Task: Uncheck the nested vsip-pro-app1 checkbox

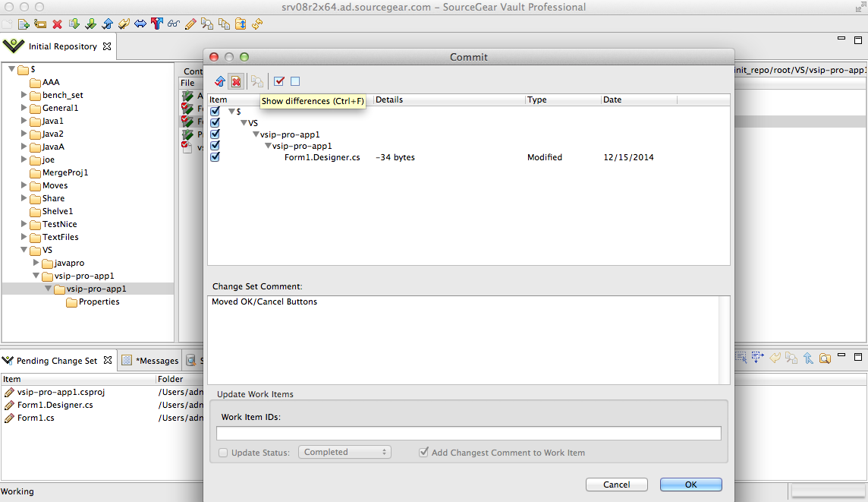Action: tap(215, 146)
